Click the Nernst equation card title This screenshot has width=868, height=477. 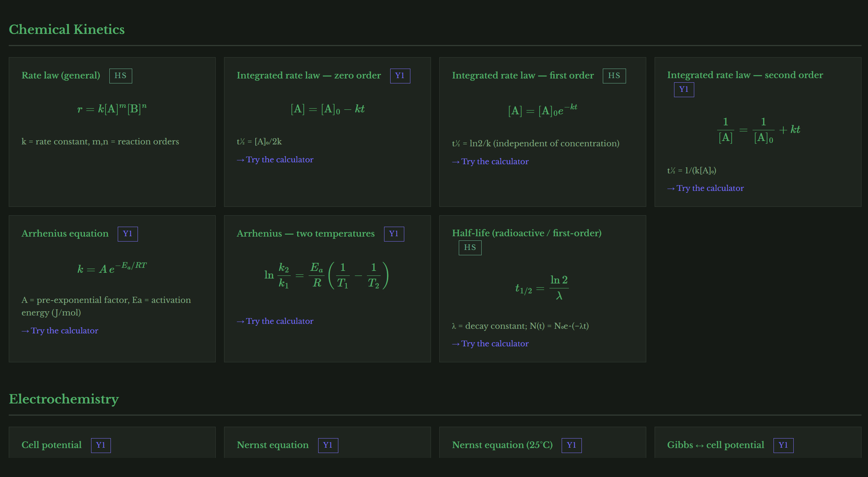[273, 445]
